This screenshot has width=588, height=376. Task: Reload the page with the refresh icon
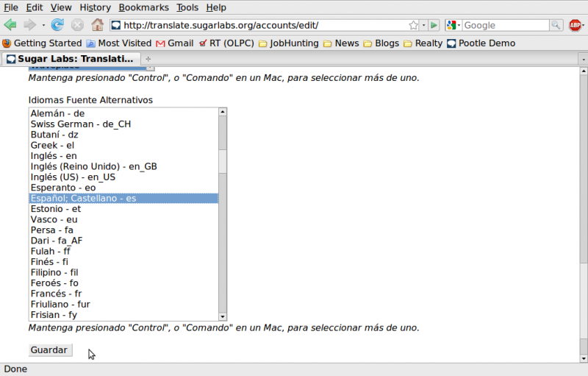[x=57, y=25]
